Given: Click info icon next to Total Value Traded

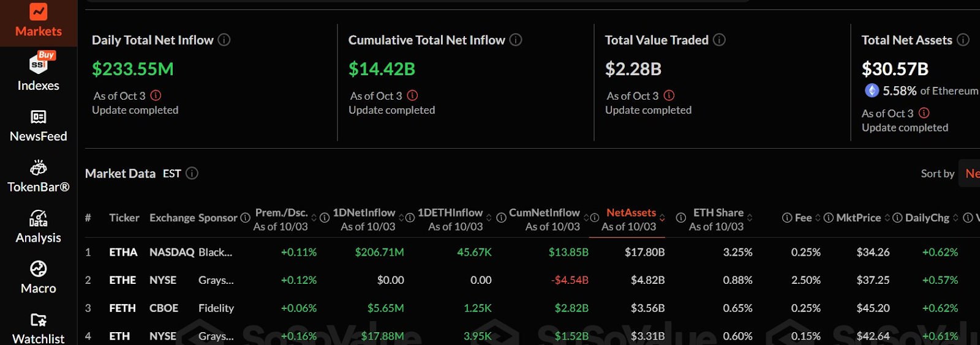Looking at the screenshot, I should pyautogui.click(x=719, y=40).
